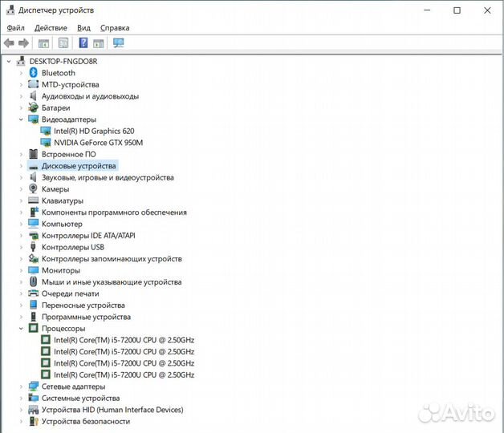Screen dimensions: 504x433
Task: Click the Клавиатуры keyboard icon
Action: click(33, 200)
